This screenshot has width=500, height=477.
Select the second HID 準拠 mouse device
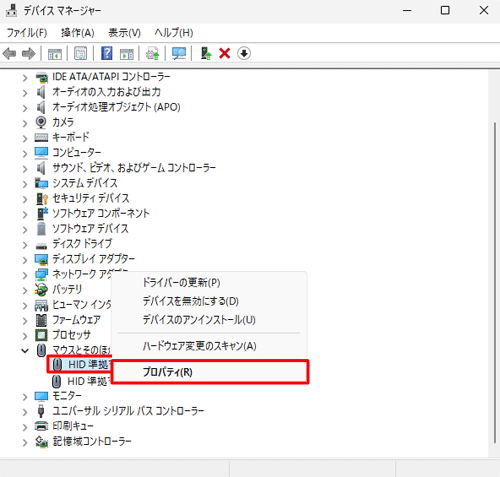pyautogui.click(x=81, y=381)
